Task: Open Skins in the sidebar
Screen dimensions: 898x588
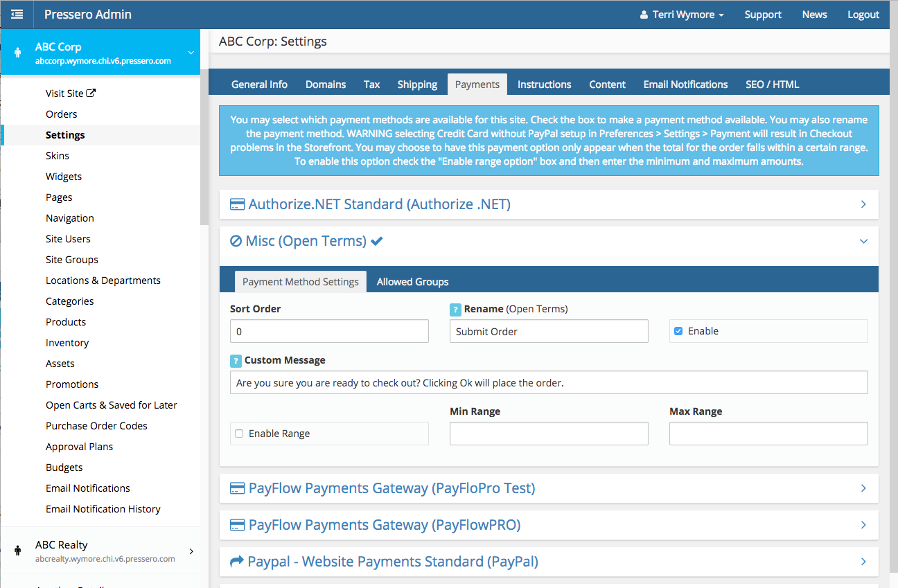Action: point(58,156)
